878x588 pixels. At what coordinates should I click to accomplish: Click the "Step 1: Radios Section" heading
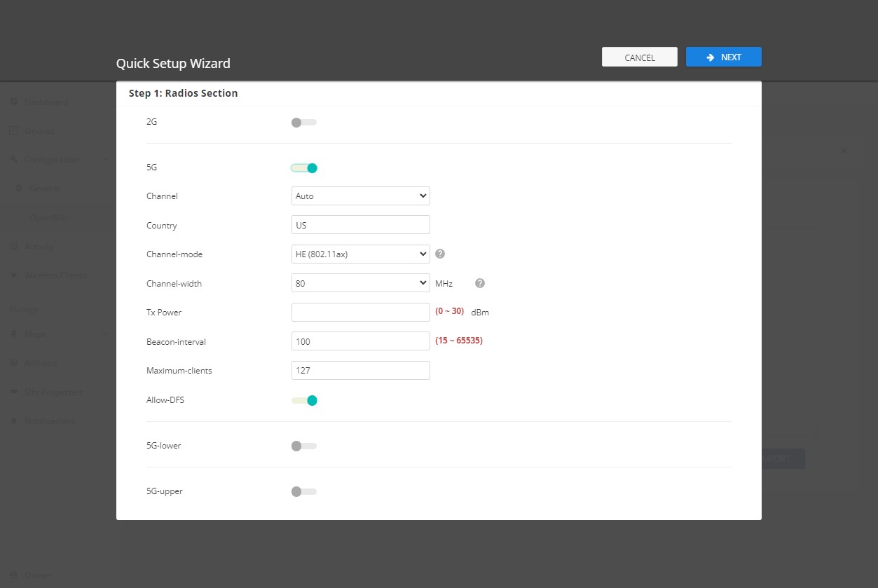(x=183, y=93)
